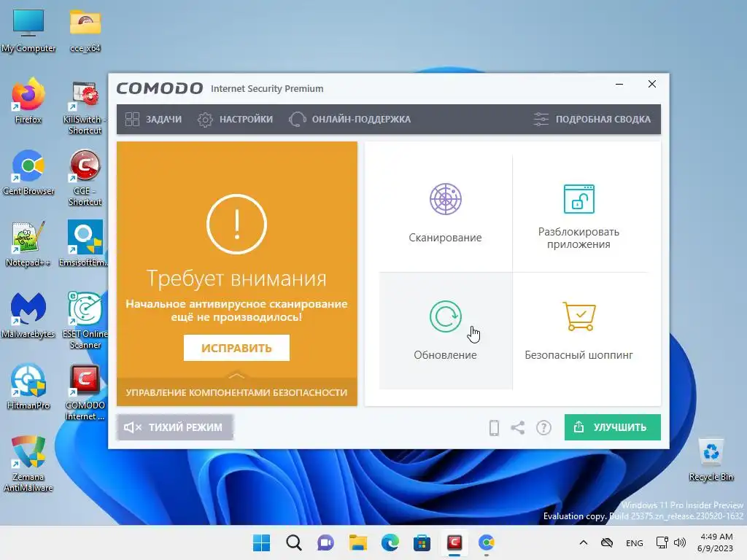Open help question mark icon
Screen dimensions: 747x560
click(543, 427)
